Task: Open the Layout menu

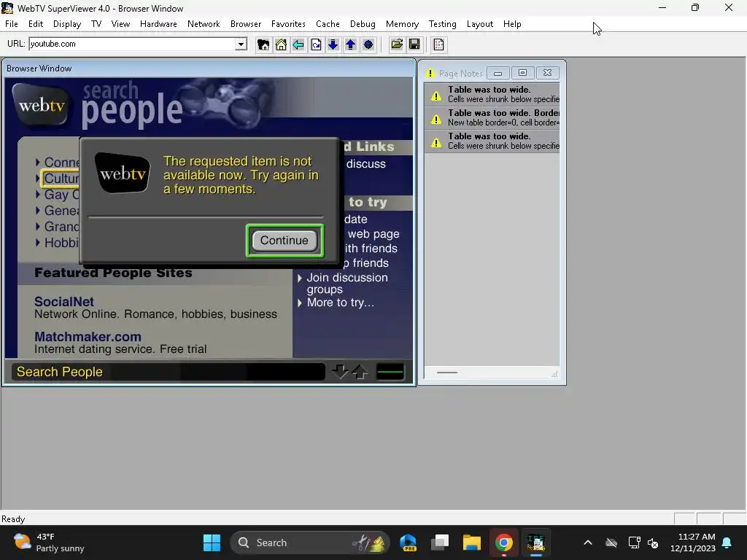Action: pos(480,24)
